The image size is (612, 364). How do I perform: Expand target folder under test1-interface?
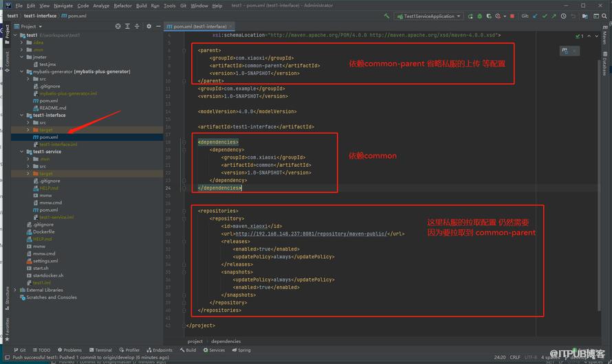[x=28, y=130]
